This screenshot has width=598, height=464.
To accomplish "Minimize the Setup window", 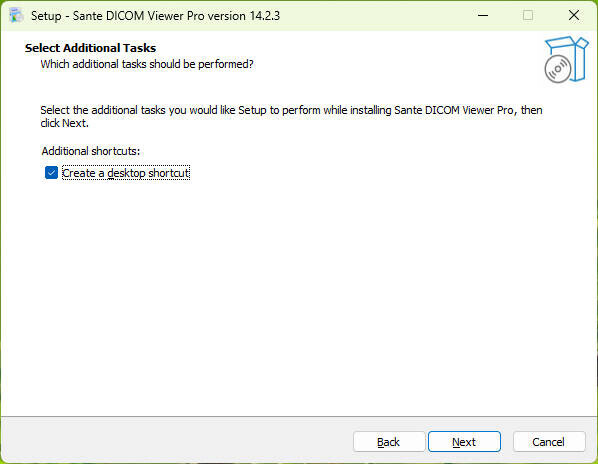I will pyautogui.click(x=483, y=16).
